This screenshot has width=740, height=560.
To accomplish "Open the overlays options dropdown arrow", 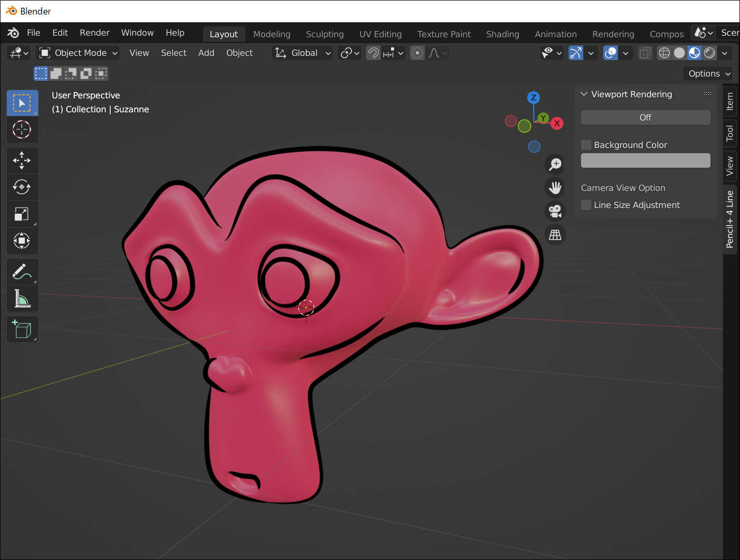I will tap(626, 53).
